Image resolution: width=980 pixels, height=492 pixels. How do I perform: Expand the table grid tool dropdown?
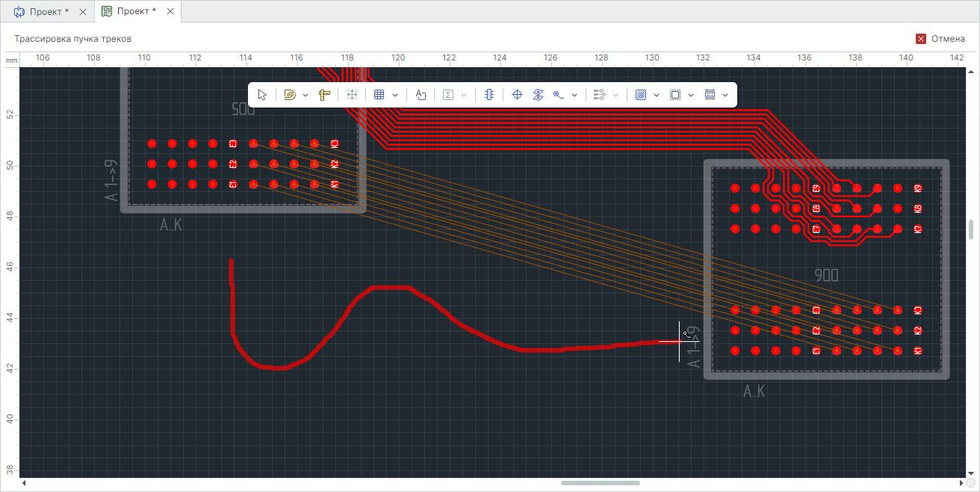click(x=394, y=95)
